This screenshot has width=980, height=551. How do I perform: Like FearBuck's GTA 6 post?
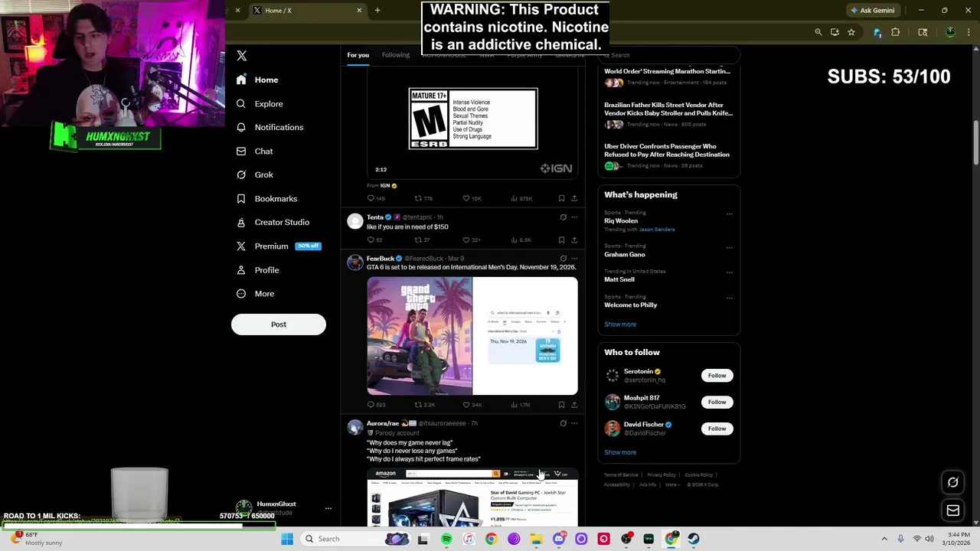(x=472, y=404)
